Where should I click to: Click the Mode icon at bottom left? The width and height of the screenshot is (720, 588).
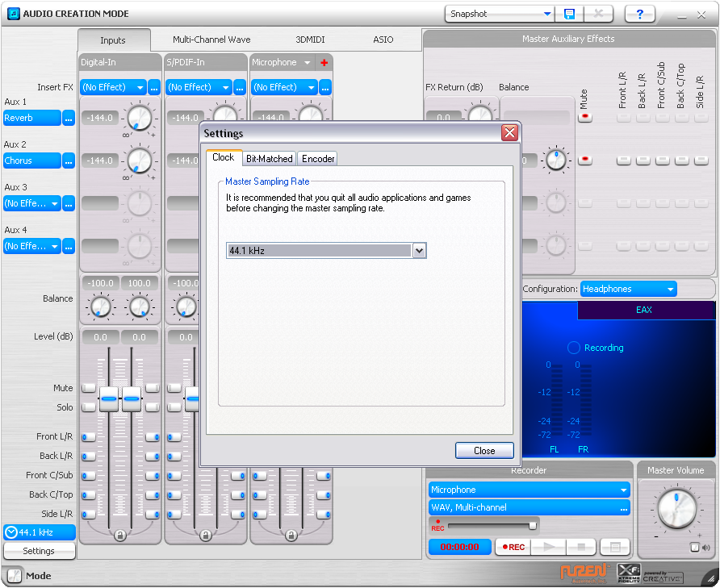[x=14, y=576]
